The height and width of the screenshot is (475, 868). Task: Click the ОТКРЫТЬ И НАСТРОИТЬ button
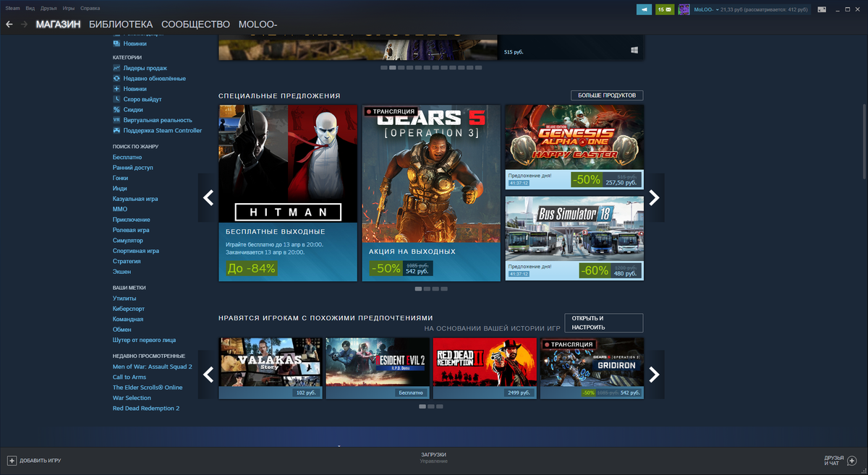tap(603, 322)
